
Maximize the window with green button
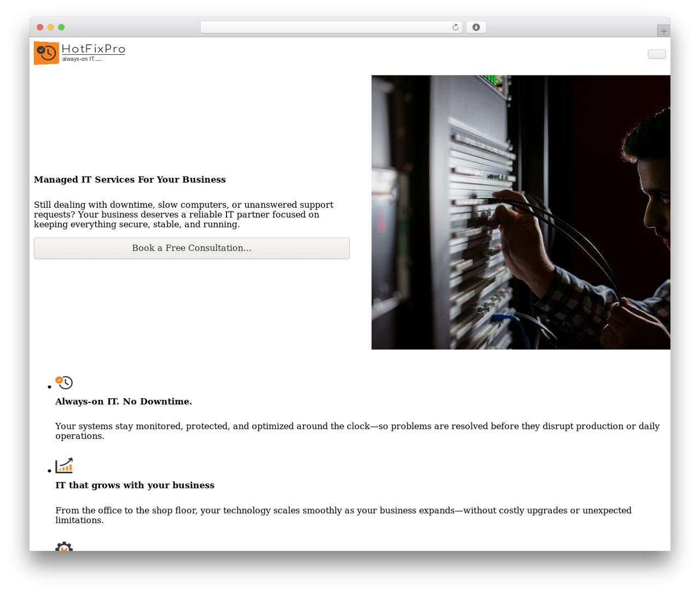click(61, 27)
